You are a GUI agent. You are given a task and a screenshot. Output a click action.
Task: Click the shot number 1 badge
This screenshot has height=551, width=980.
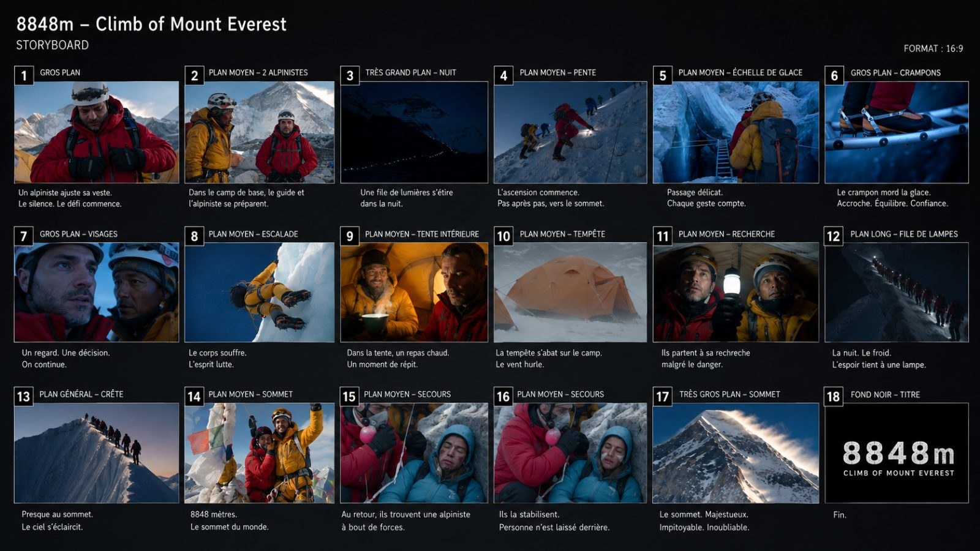[x=24, y=75]
